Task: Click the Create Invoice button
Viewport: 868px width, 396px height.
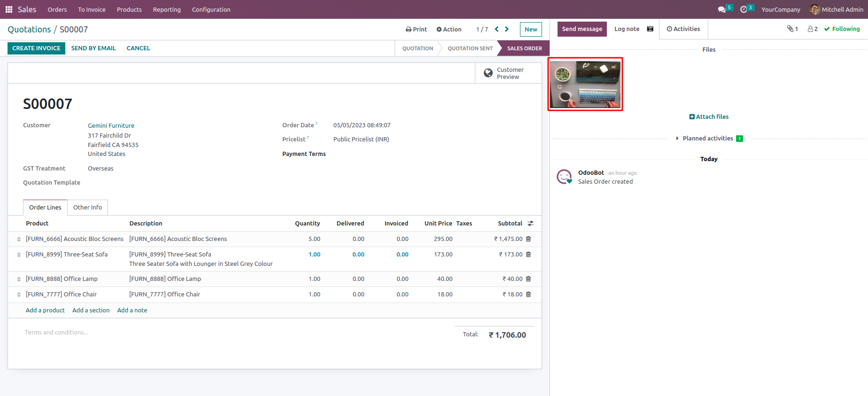Action: pos(36,48)
